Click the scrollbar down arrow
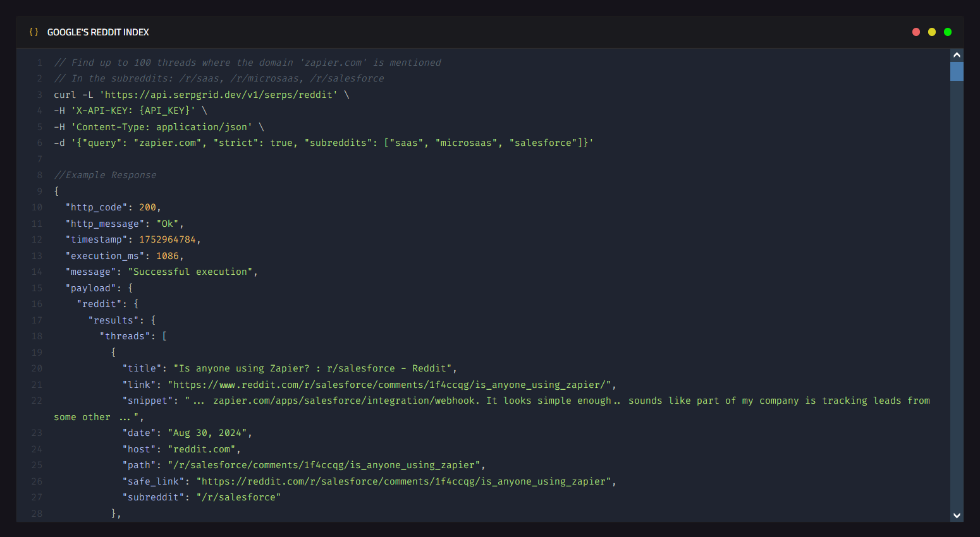Screen dimensions: 980x537 point(957,516)
